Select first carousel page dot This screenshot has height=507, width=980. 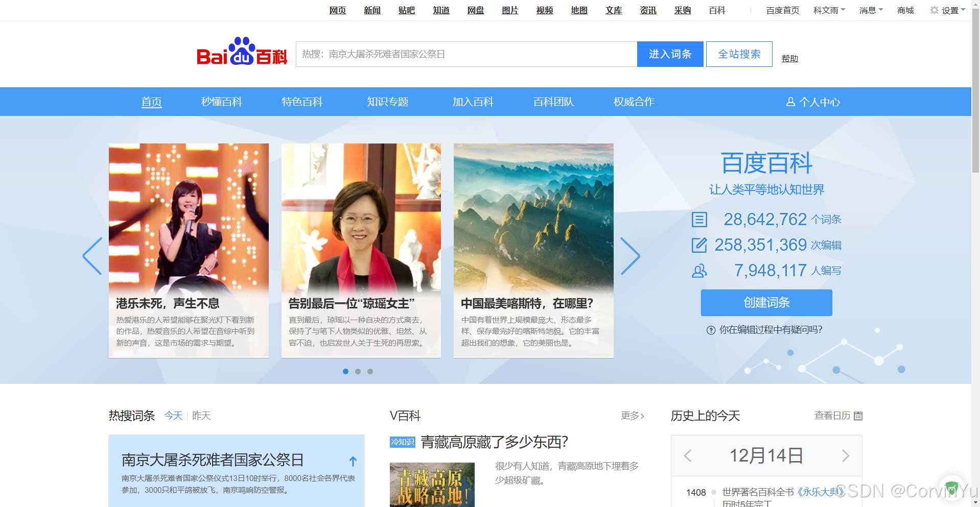(x=345, y=371)
